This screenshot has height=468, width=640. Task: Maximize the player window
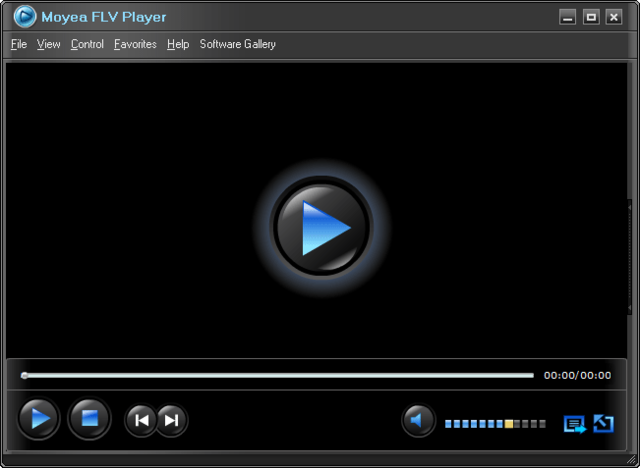(x=591, y=17)
